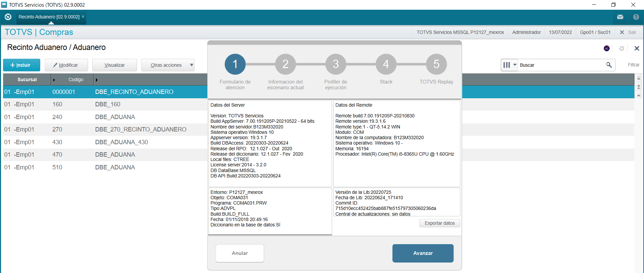The width and height of the screenshot is (644, 273).
Task: Open the search column selector dropdown
Action: pos(509,65)
